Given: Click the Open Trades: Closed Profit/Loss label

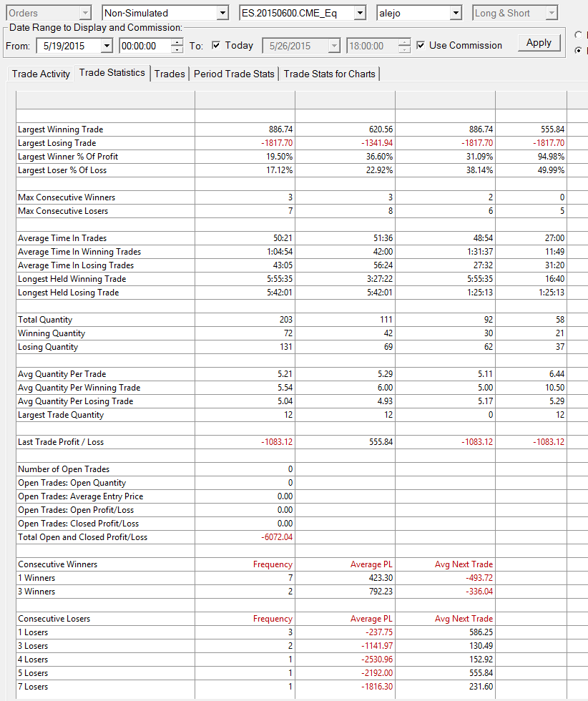Looking at the screenshot, I should (78, 524).
